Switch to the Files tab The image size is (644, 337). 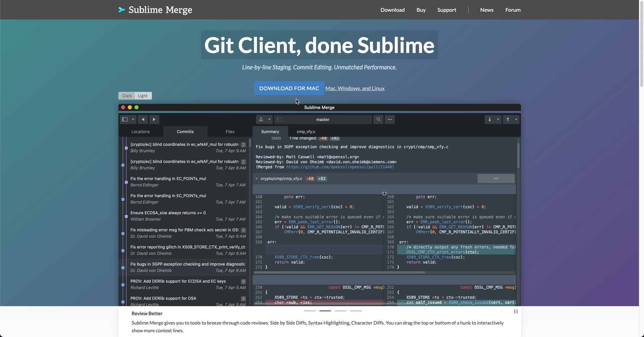click(x=230, y=131)
